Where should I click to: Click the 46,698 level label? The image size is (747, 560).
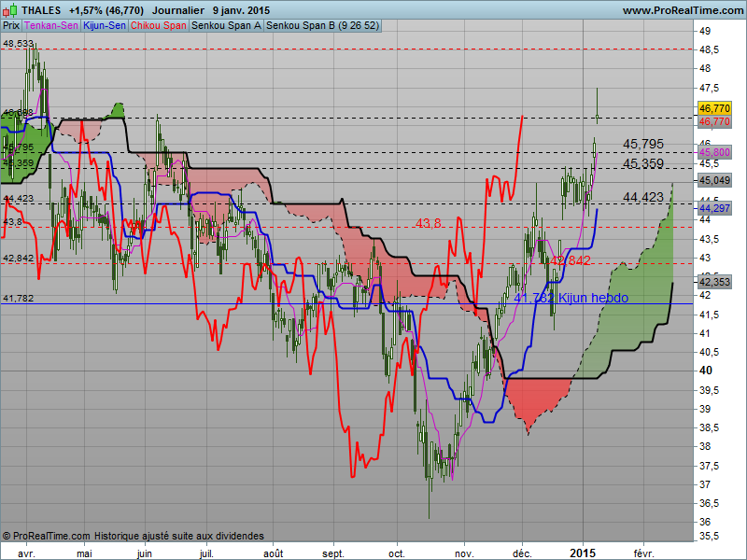[18, 112]
